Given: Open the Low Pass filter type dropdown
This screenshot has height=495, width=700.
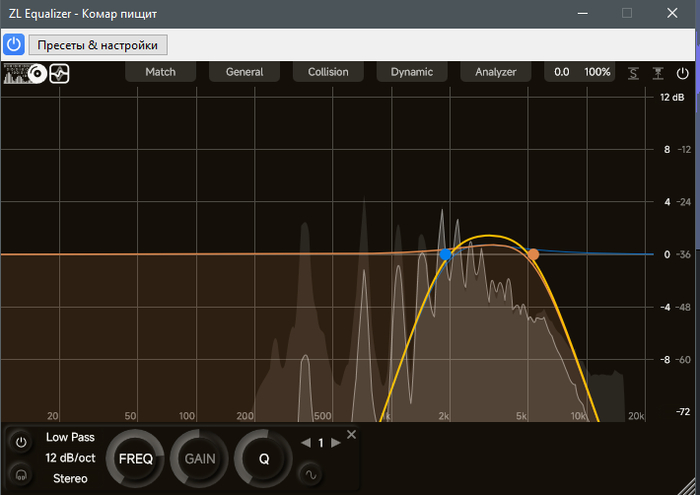Looking at the screenshot, I should pos(69,437).
